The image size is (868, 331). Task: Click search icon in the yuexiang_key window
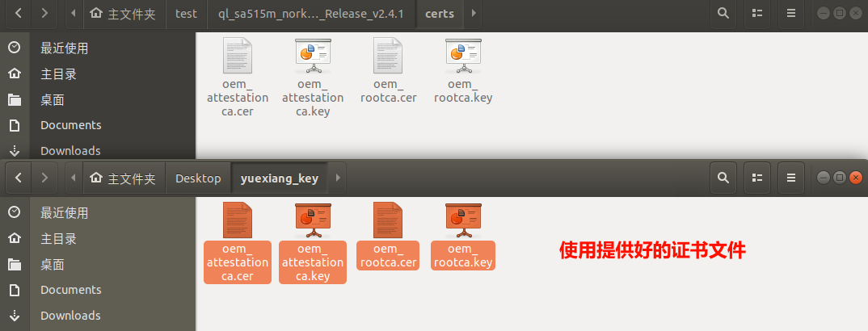(x=723, y=178)
